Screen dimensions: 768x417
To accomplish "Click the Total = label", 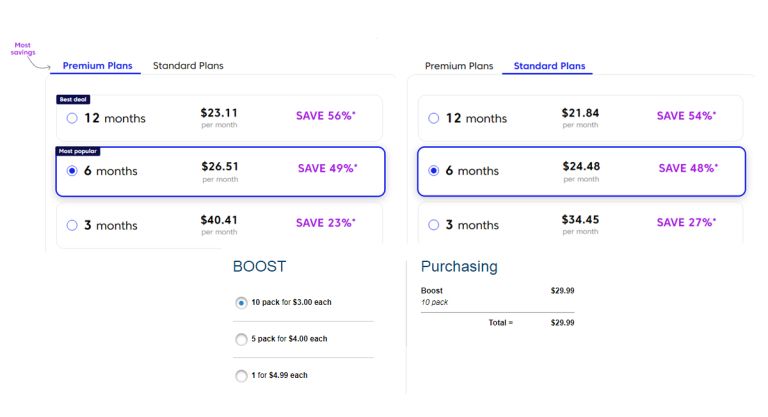I will tap(501, 322).
